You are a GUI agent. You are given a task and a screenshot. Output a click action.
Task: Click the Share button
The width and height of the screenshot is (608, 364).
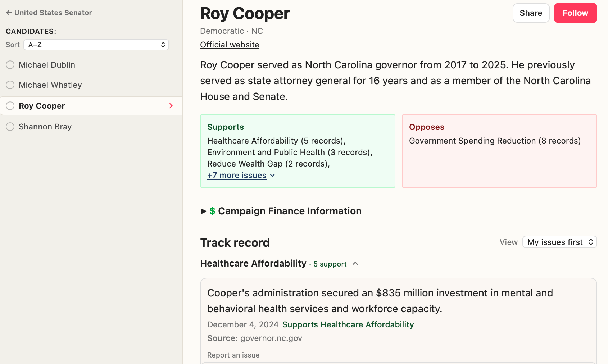tap(531, 13)
